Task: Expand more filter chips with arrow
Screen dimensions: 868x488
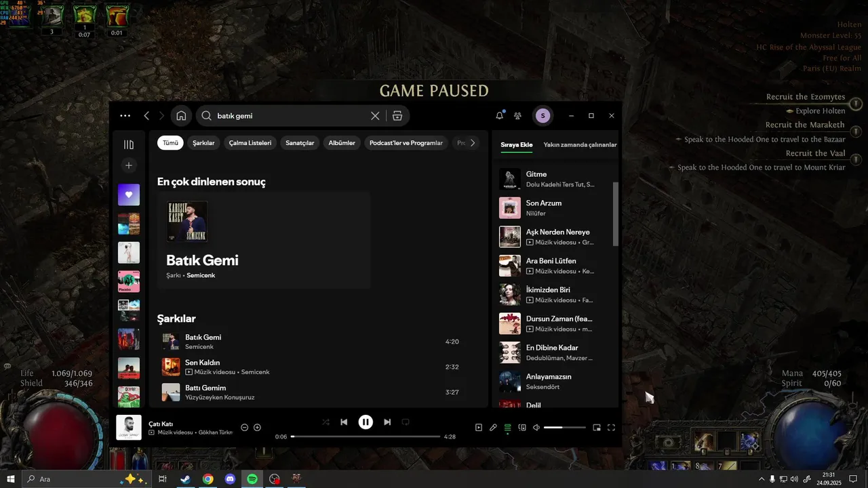Action: (473, 143)
